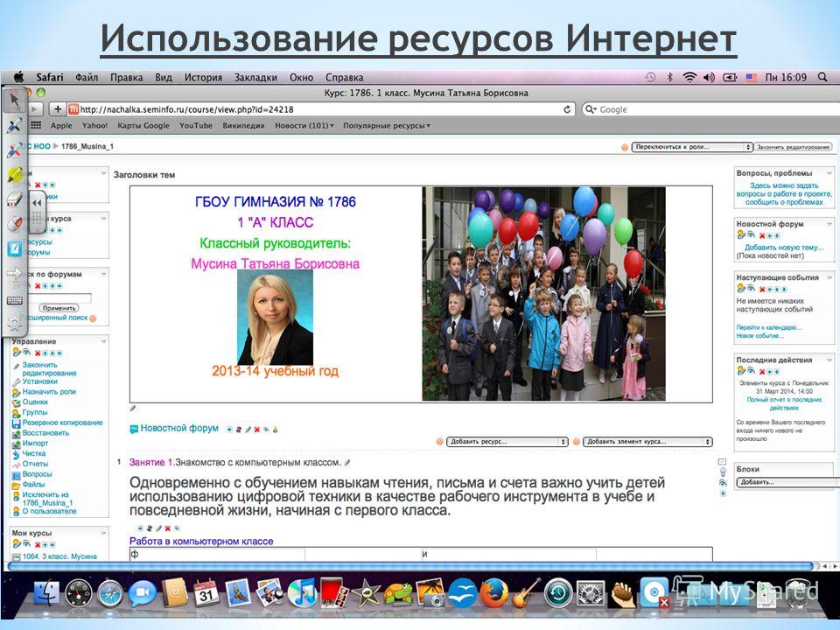Click Закончить редактирование button at top right
The height and width of the screenshot is (630, 840).
[794, 147]
